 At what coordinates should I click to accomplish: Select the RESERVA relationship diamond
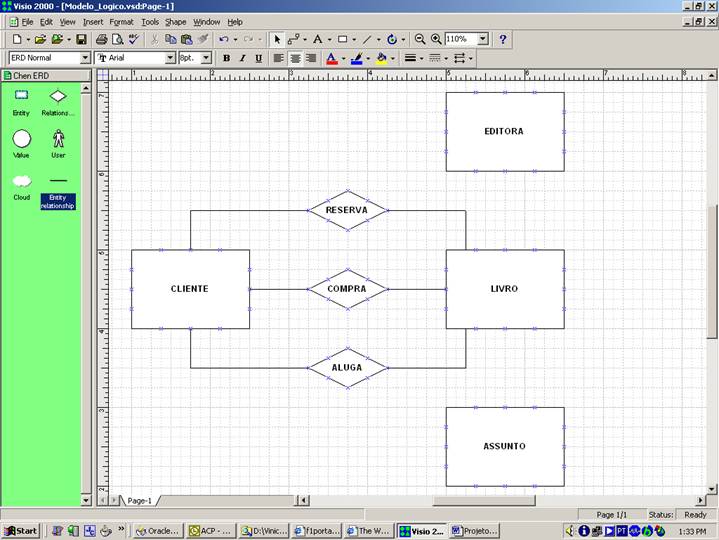[348, 210]
